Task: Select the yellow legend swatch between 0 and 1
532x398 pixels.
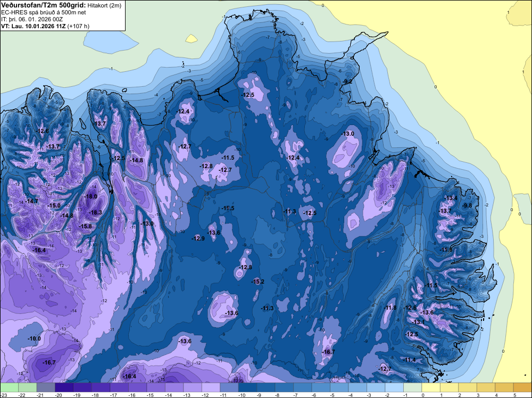Action: (430, 387)
